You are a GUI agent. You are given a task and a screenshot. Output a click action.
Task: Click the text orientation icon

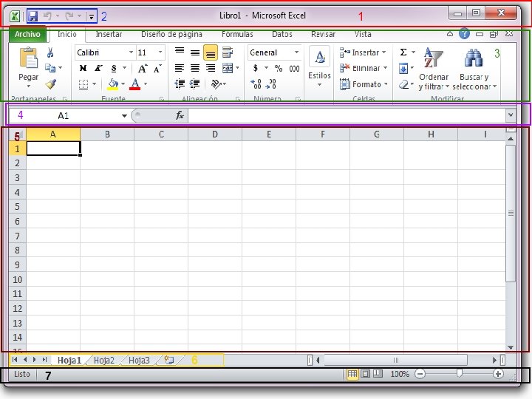[216, 83]
